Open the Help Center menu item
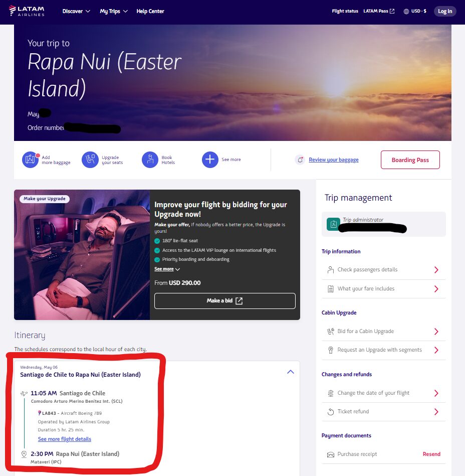The height and width of the screenshot is (476, 465). (150, 11)
